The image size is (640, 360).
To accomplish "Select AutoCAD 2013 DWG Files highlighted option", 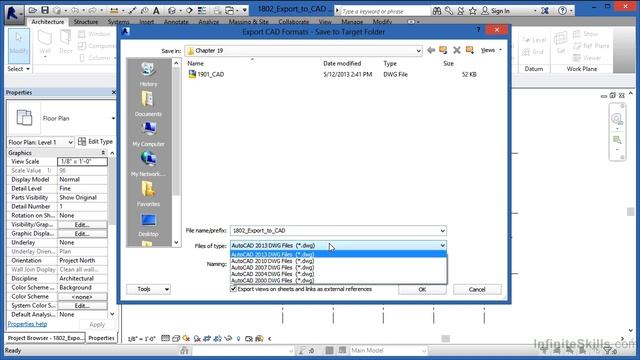I will pos(339,254).
